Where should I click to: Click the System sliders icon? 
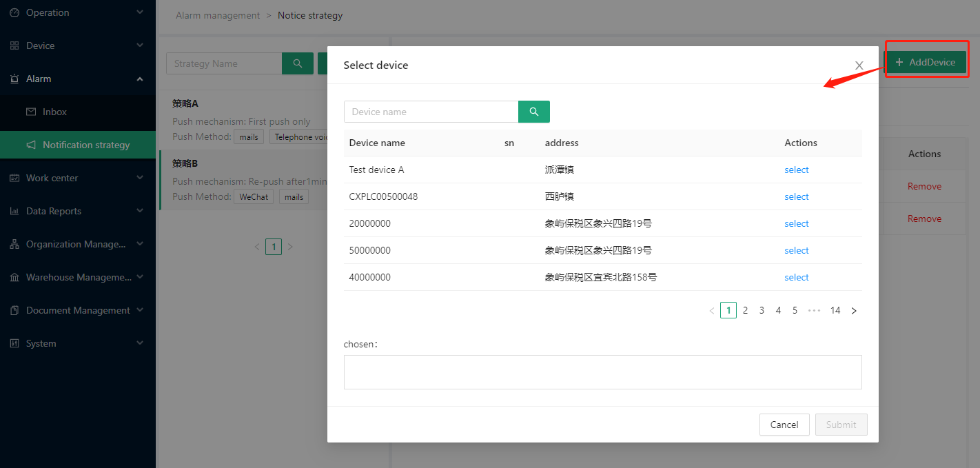(14, 343)
